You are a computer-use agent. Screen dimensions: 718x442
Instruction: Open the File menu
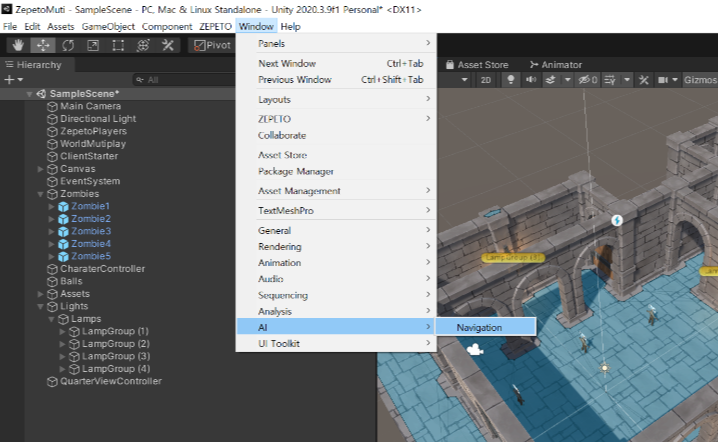click(x=10, y=27)
